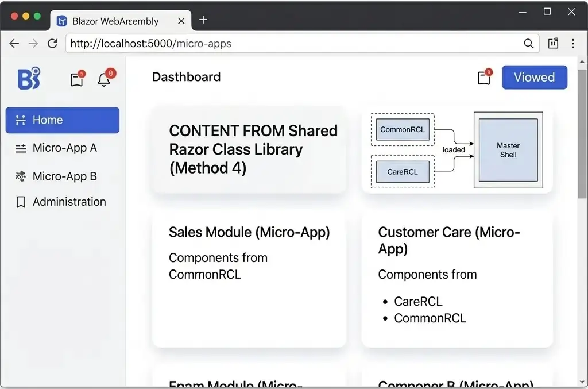Click the Blazor favicon on the tab
This screenshot has width=588, height=389.
(61, 21)
